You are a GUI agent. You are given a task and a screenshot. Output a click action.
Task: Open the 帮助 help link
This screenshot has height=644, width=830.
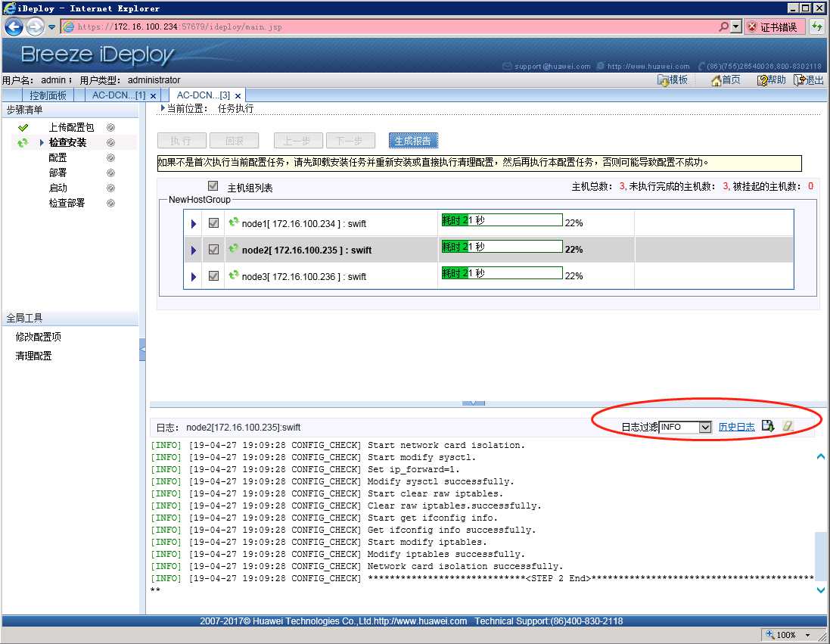click(x=771, y=80)
